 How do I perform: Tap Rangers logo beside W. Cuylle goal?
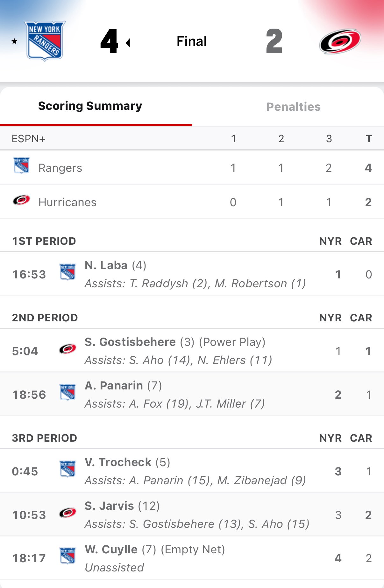pos(68,556)
